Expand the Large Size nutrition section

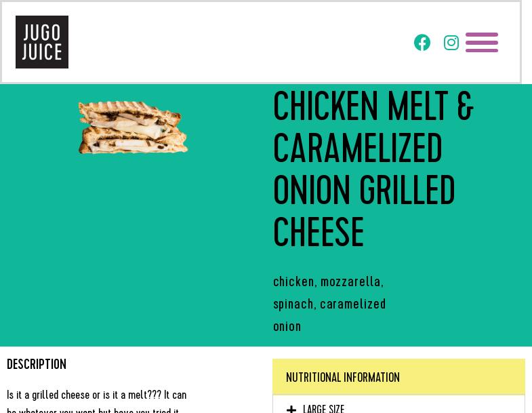324,409
